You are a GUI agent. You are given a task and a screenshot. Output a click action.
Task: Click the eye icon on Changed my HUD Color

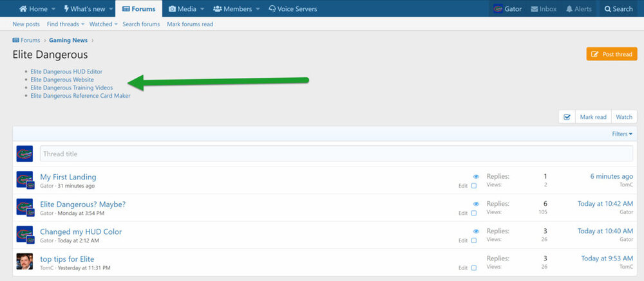(476, 231)
